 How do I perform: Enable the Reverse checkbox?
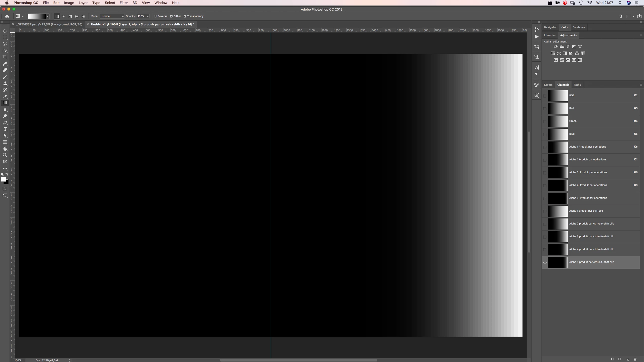[x=155, y=16]
